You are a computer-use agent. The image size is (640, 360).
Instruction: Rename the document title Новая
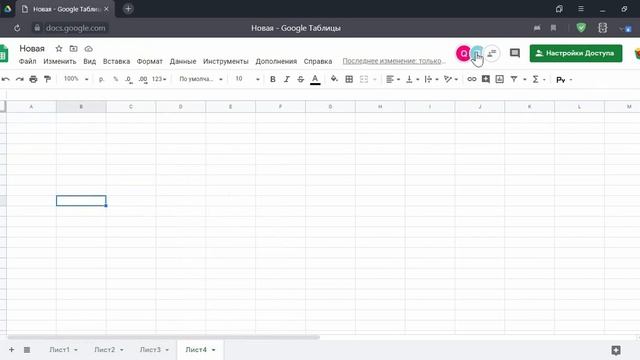pyautogui.click(x=32, y=49)
